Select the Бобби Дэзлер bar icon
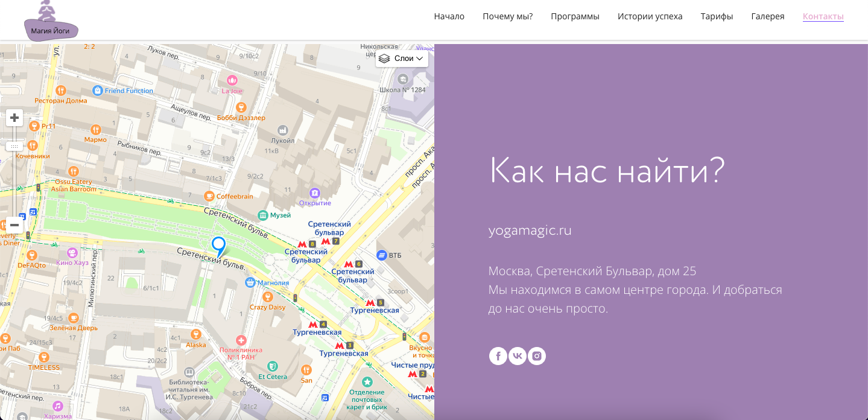The width and height of the screenshot is (868, 420). click(x=241, y=107)
